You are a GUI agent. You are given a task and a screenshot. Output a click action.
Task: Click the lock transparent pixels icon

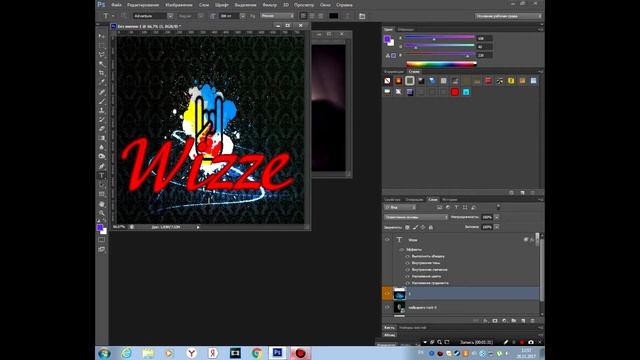point(407,227)
